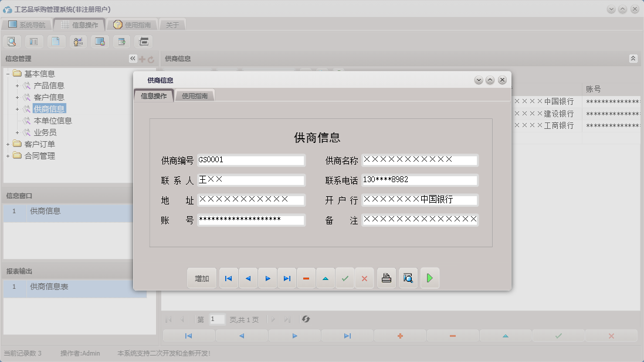
Task: Click previous-record arrow in bottom bar
Action: (x=242, y=336)
